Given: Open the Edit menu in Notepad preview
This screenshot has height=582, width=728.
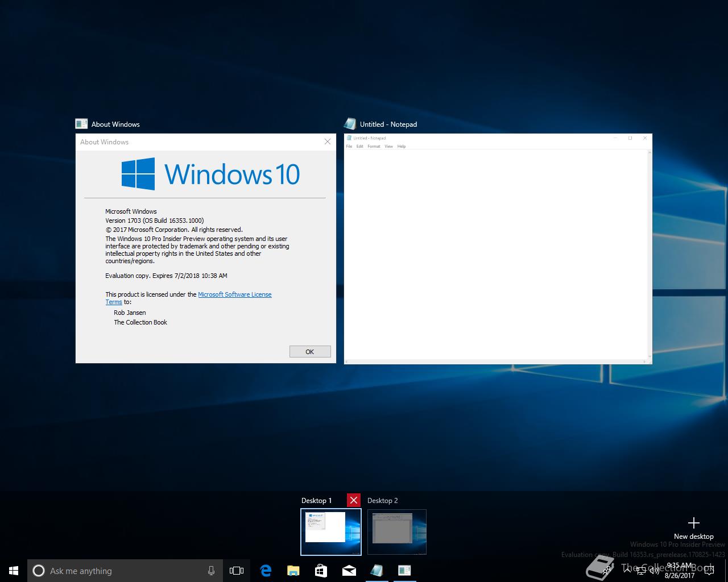Looking at the screenshot, I should (359, 146).
